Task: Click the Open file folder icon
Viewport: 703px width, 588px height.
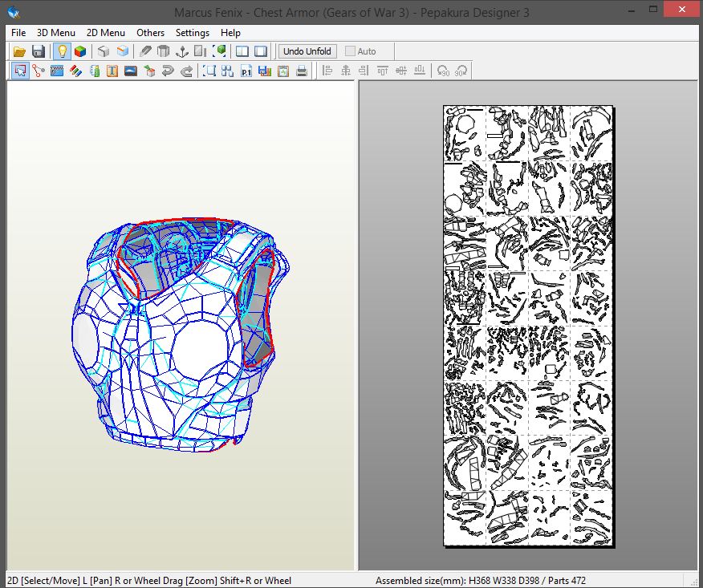Action: (19, 51)
